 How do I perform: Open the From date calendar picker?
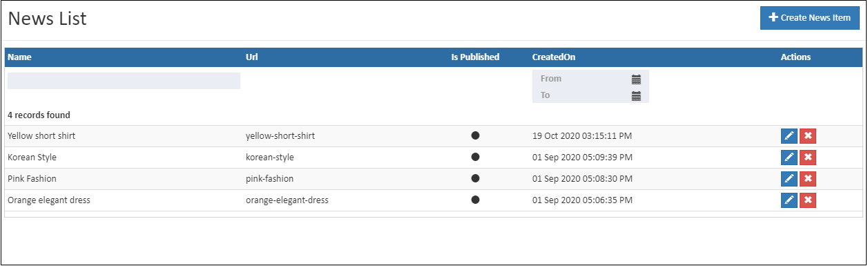click(636, 79)
